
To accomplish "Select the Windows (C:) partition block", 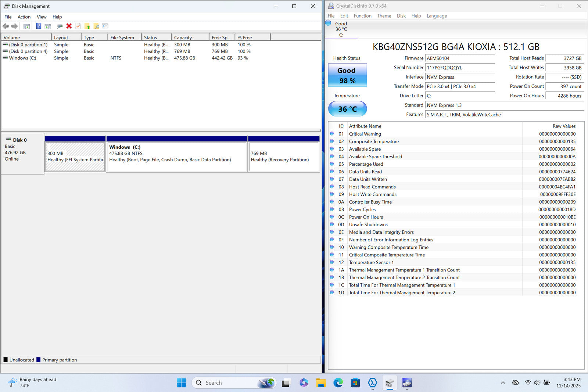I will coord(176,157).
